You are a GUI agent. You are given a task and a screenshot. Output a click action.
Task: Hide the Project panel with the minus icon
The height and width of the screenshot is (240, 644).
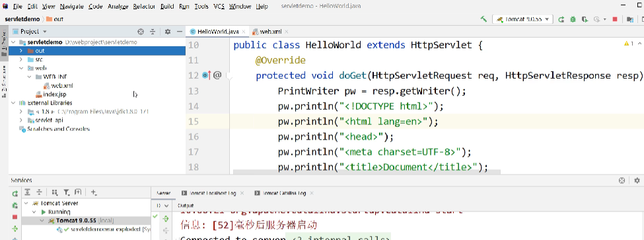(180, 31)
